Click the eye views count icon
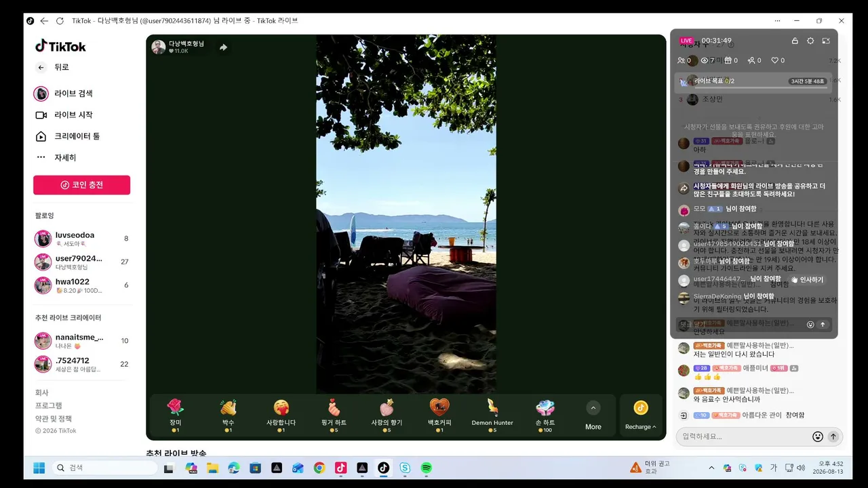868x488 pixels. (x=704, y=60)
